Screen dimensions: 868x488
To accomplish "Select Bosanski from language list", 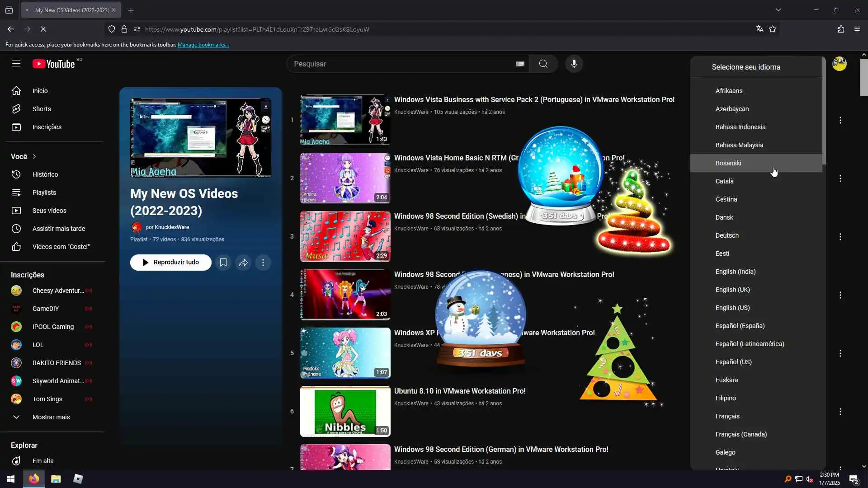I will [x=728, y=163].
